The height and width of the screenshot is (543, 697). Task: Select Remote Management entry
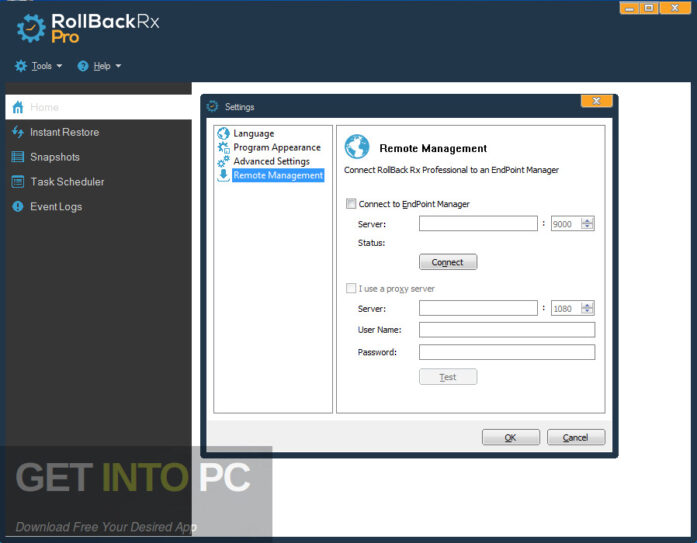coord(278,175)
